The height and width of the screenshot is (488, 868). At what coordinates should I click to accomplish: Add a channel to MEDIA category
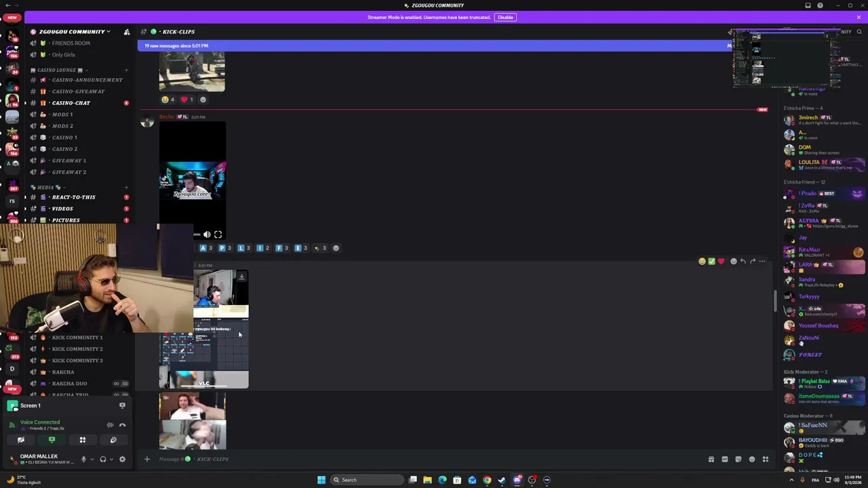126,187
